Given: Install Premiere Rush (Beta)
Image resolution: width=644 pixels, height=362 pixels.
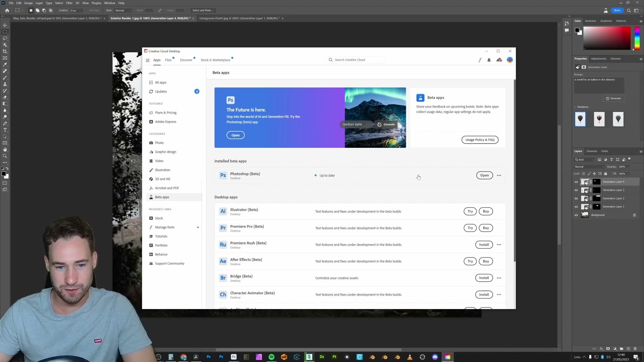Looking at the screenshot, I should pos(484,245).
